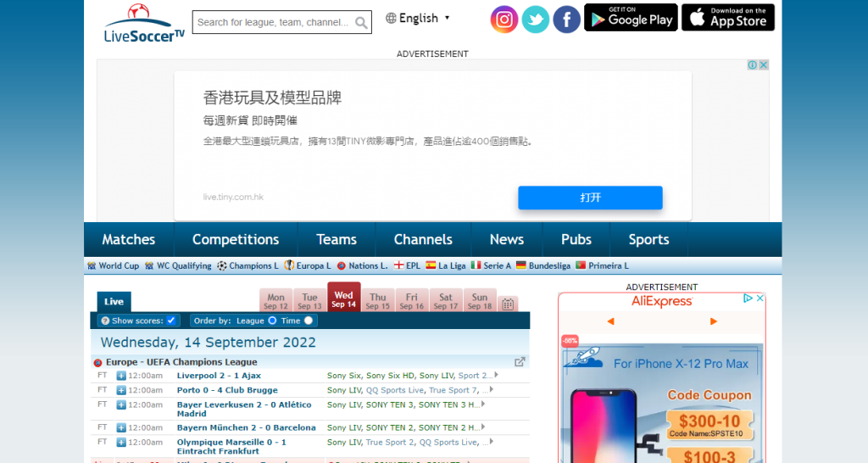The image size is (868, 463).
Task: Open the Sports menu
Action: point(648,239)
